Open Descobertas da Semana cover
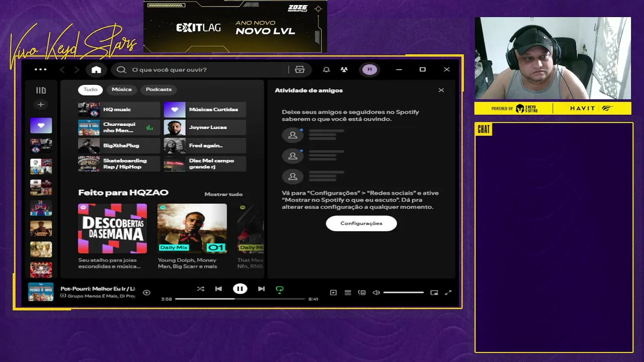 113,228
